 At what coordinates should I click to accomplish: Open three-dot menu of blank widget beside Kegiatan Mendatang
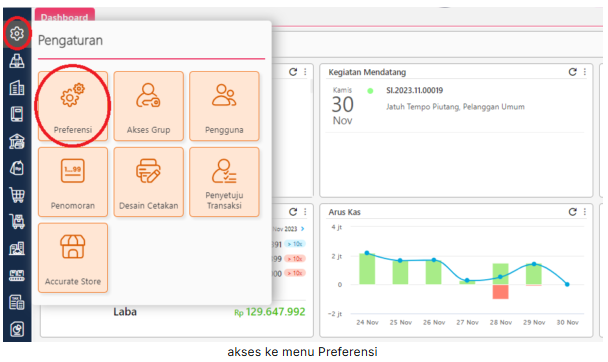click(305, 72)
